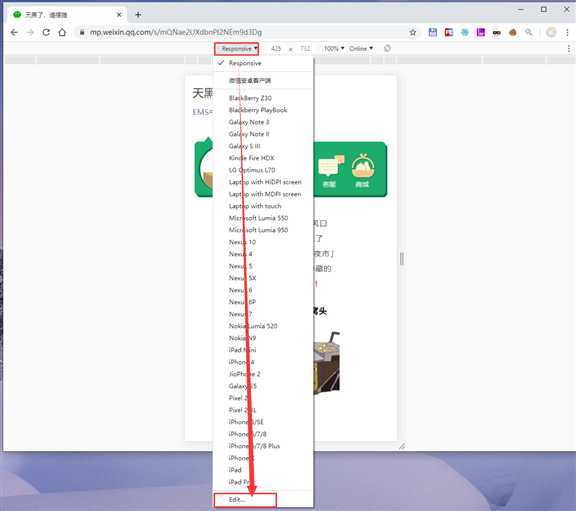Select Kindle Fire HDX device
576x511 pixels.
pyautogui.click(x=263, y=158)
